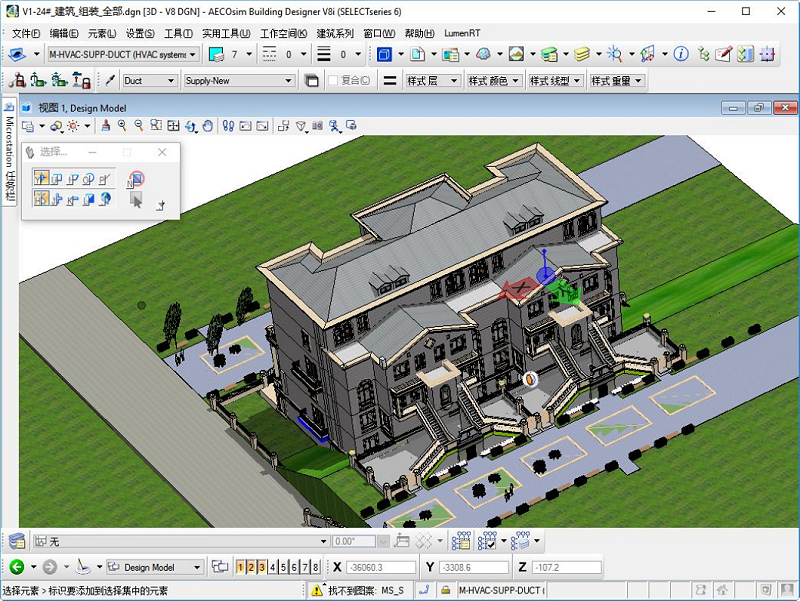Select the Pan View hand tool
Viewport: 800px width, 601px height.
click(x=207, y=126)
